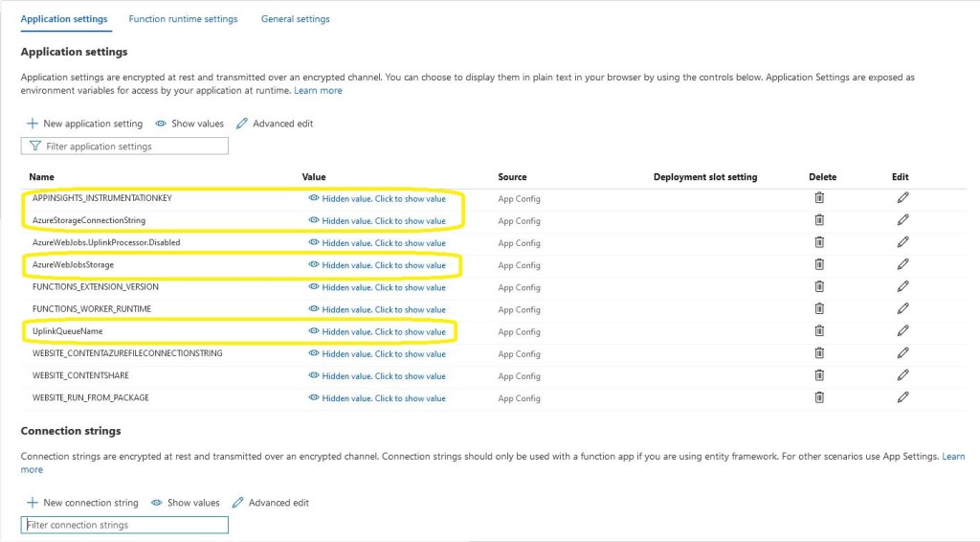Edit AzureStorageConnectionString using the pencil icon
The height and width of the screenshot is (542, 980).
pyautogui.click(x=902, y=220)
